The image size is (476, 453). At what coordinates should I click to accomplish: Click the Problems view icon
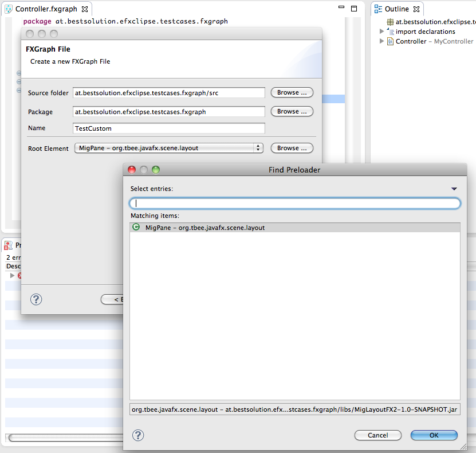[x=8, y=245]
